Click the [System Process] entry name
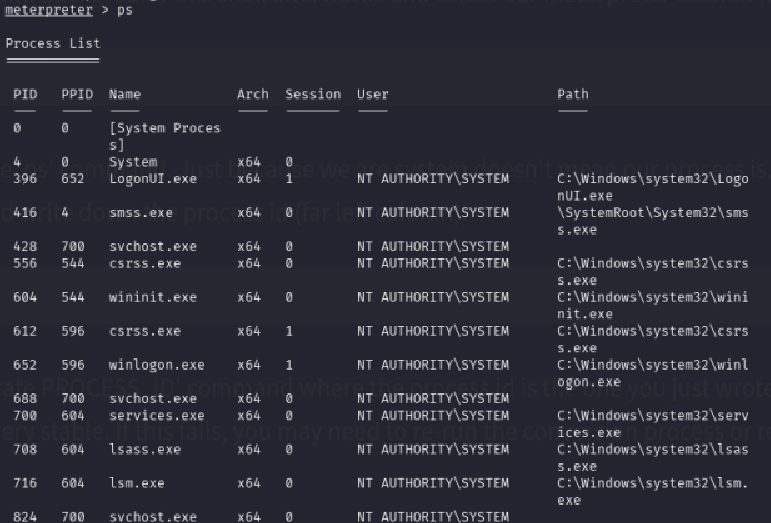The height and width of the screenshot is (523, 771). pos(164,136)
